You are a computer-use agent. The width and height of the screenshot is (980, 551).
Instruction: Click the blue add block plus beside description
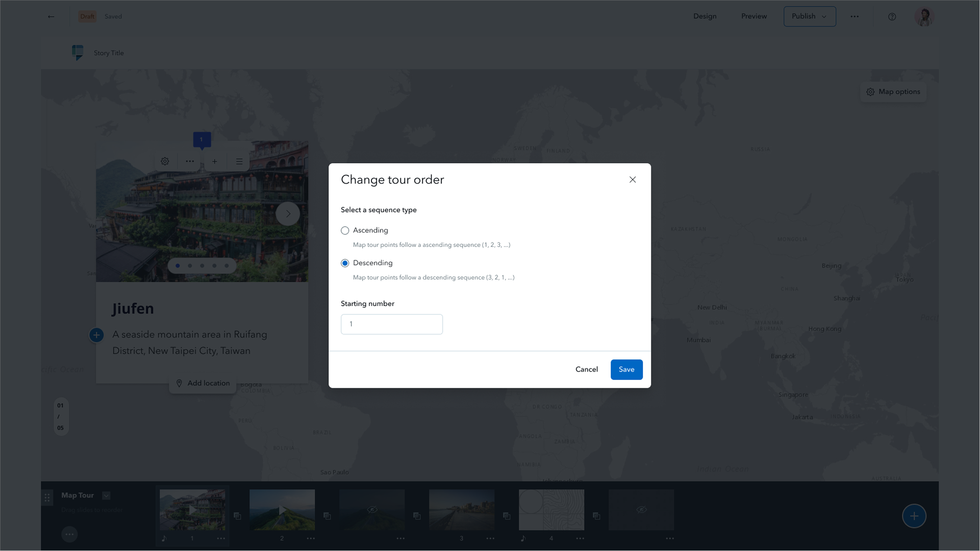click(96, 335)
